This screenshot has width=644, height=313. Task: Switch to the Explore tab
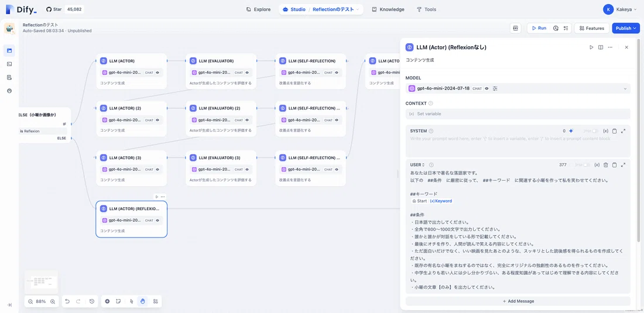pos(258,9)
